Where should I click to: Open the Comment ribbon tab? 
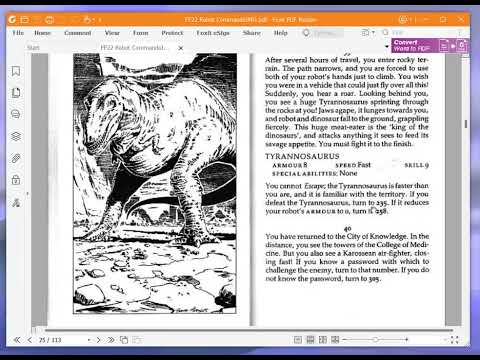77,33
